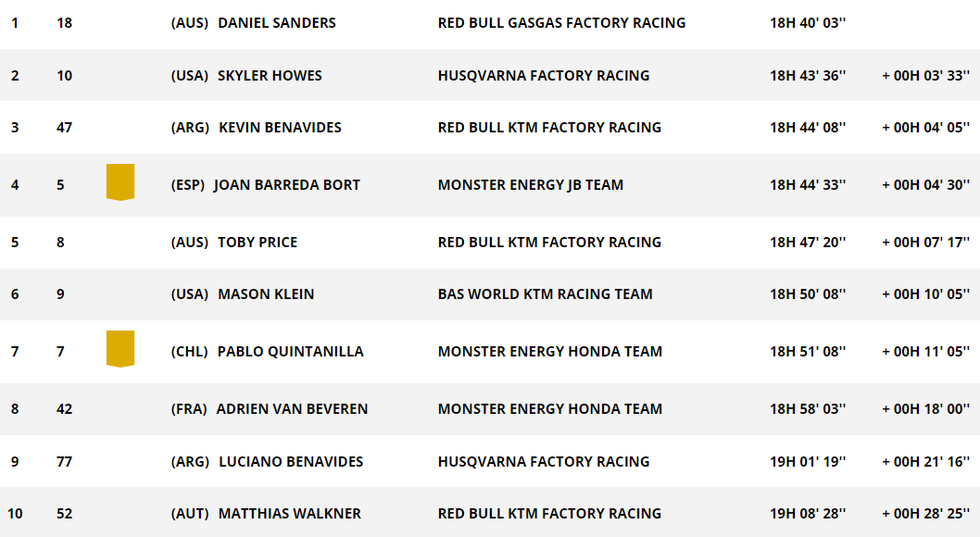This screenshot has height=537, width=980.
Task: Click the gap + 00H 03' 33''
Action: point(925,76)
